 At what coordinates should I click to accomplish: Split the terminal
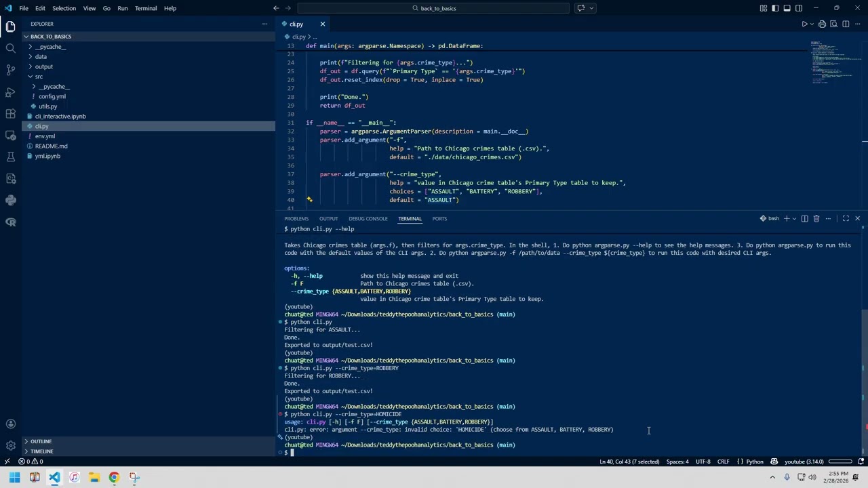click(x=804, y=218)
